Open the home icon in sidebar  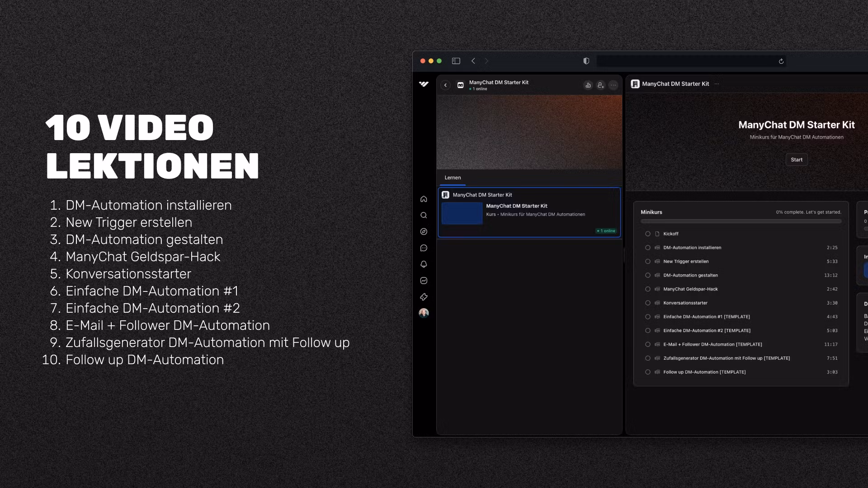[424, 199]
